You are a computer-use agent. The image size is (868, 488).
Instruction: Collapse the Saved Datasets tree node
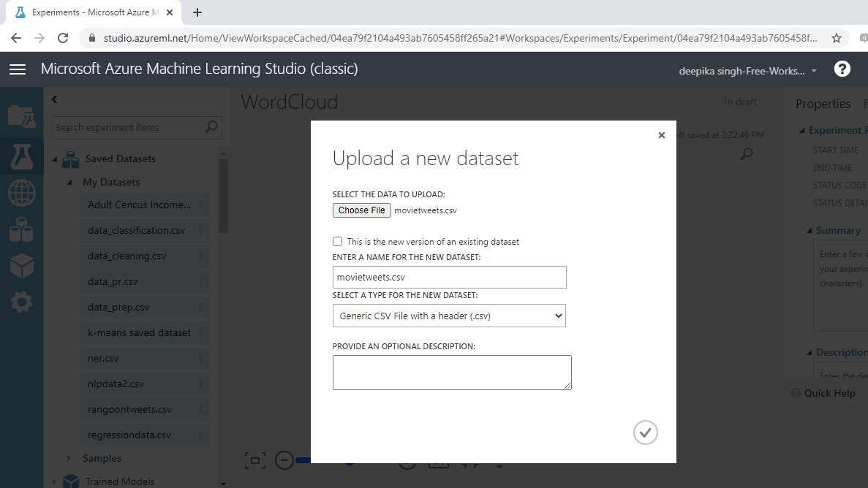pos(55,159)
